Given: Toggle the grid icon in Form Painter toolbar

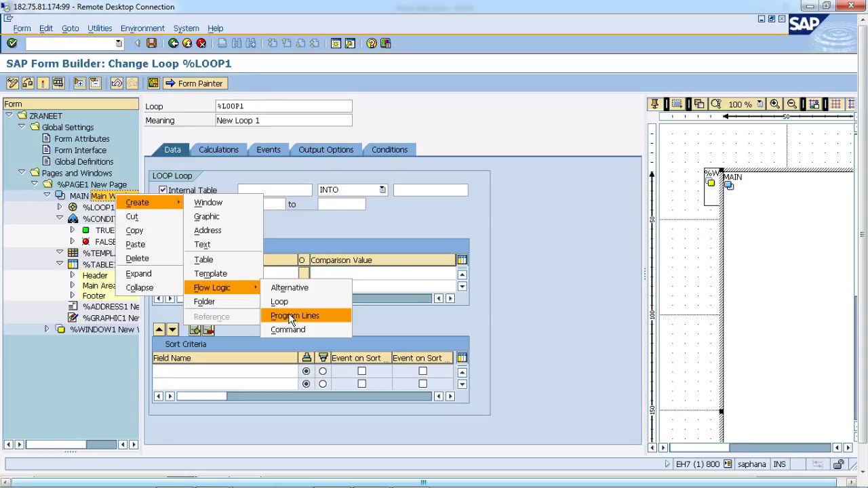Looking at the screenshot, I should (x=836, y=104).
